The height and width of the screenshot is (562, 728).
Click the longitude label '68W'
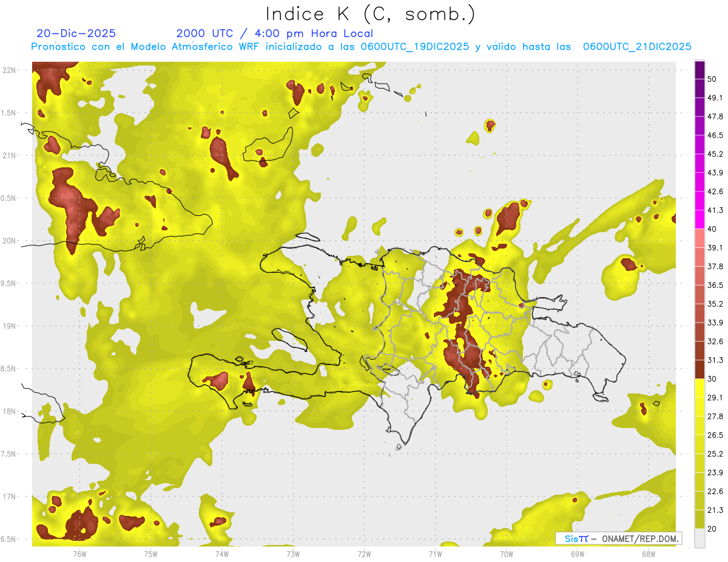(648, 554)
